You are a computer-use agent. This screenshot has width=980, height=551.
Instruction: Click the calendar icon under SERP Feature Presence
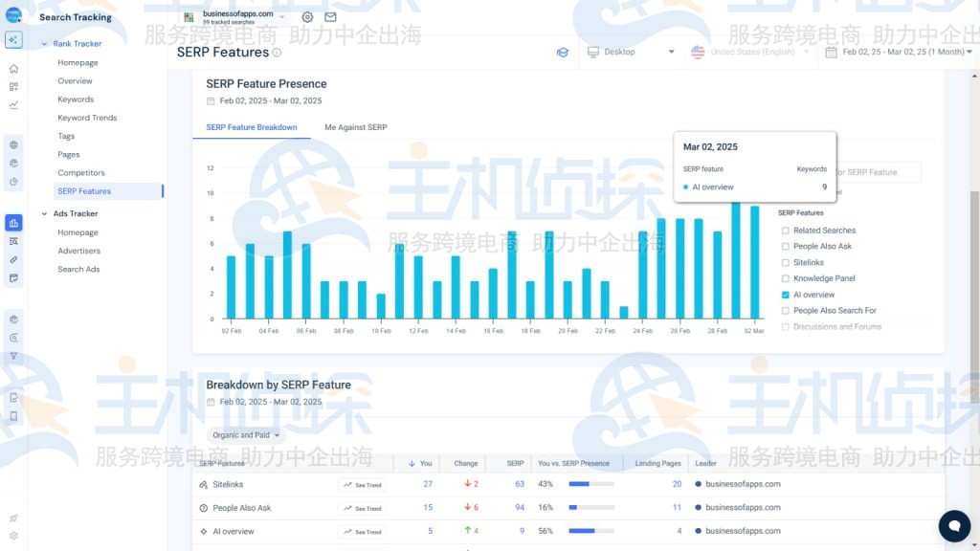coord(212,99)
